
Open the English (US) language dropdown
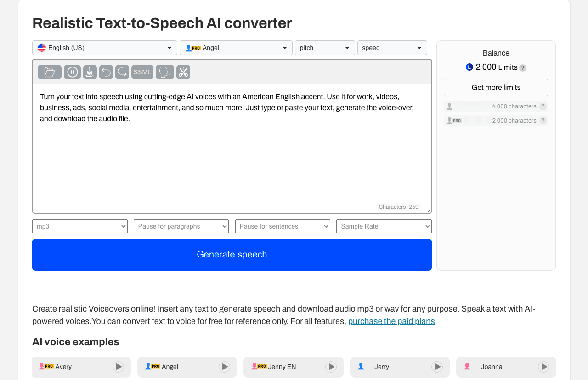(x=105, y=48)
